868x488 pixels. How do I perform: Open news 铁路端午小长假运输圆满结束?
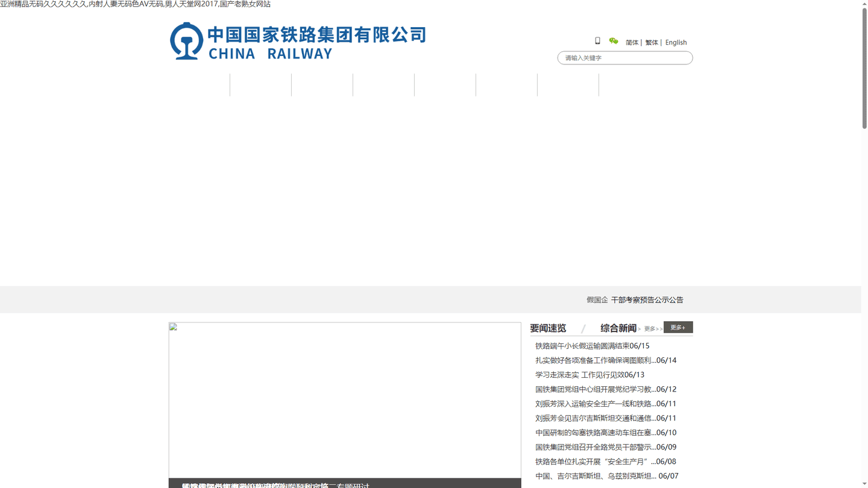582,346
